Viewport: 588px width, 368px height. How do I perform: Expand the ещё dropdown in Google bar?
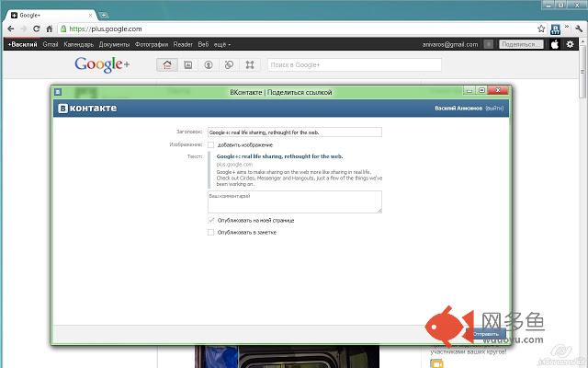222,44
